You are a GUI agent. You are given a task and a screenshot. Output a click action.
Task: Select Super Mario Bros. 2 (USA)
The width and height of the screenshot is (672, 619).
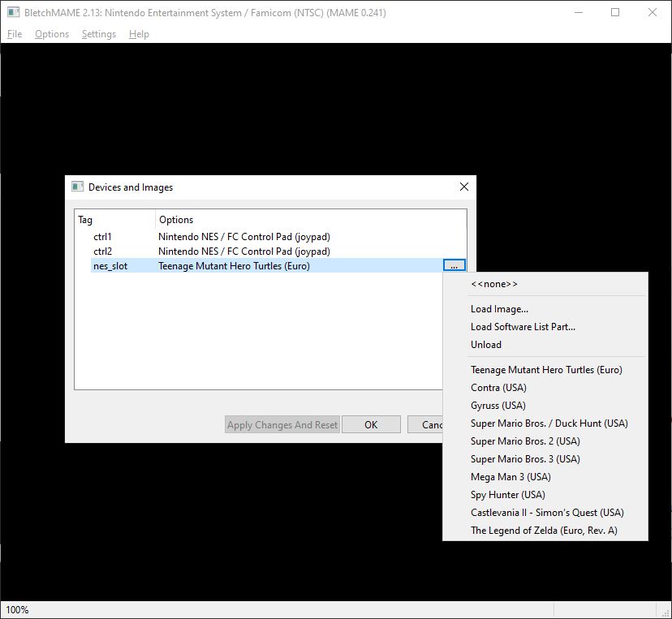[545, 441]
